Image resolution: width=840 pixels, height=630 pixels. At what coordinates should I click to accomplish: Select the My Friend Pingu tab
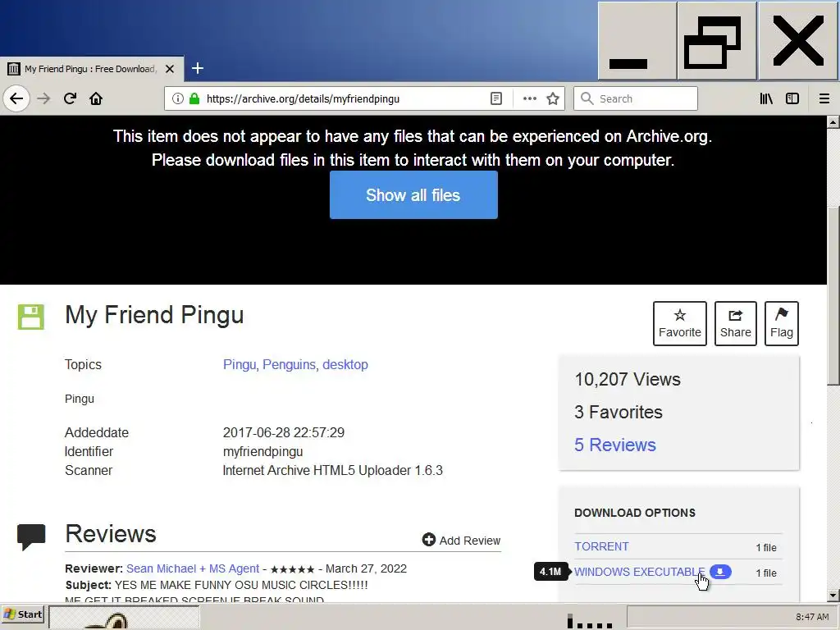click(x=91, y=69)
